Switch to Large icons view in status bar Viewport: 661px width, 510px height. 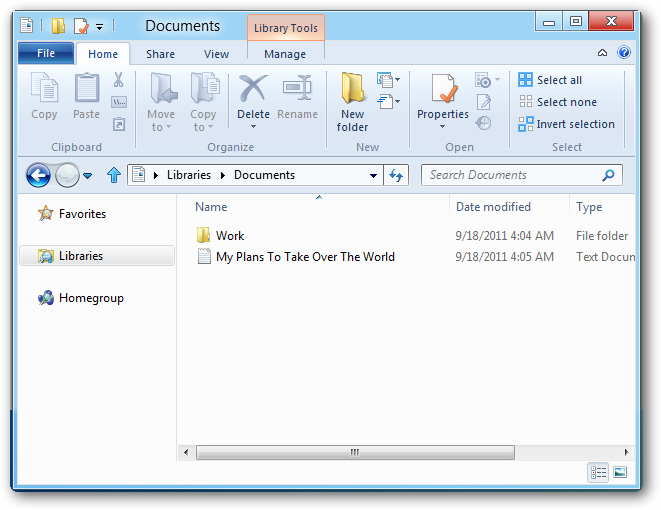tap(620, 472)
